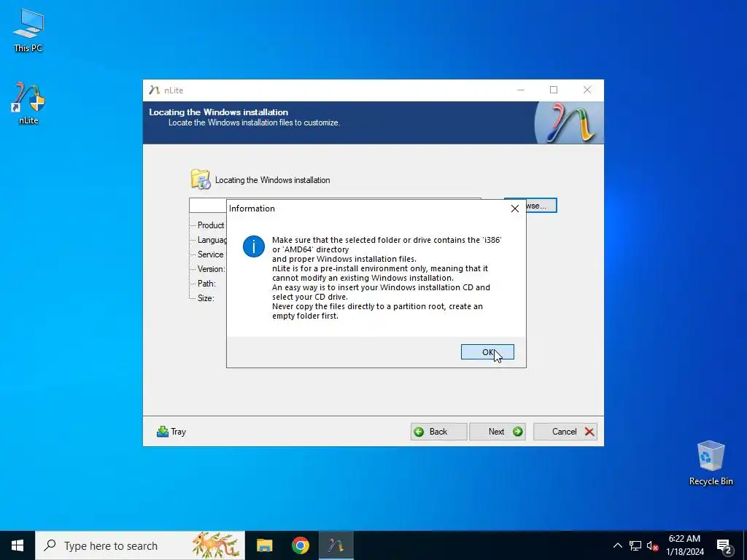Click the blue information icon in the dialog
The width and height of the screenshot is (747, 560).
253,246
